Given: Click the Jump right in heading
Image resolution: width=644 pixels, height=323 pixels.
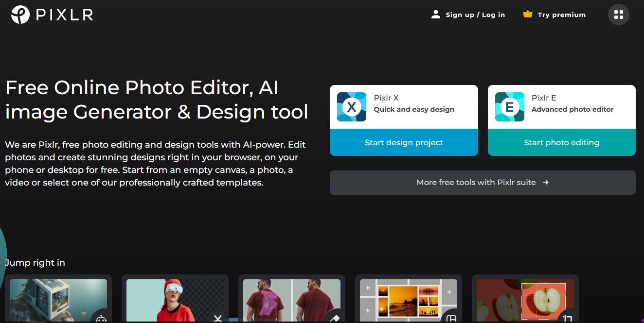Looking at the screenshot, I should click(x=35, y=263).
